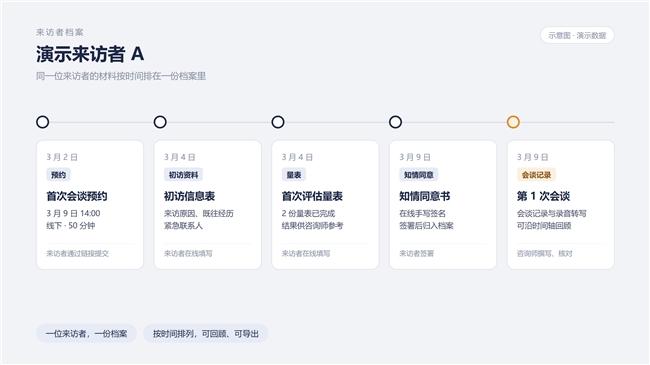Open the 首次评估量表 card title
The height and width of the screenshot is (365, 650).
tap(312, 196)
